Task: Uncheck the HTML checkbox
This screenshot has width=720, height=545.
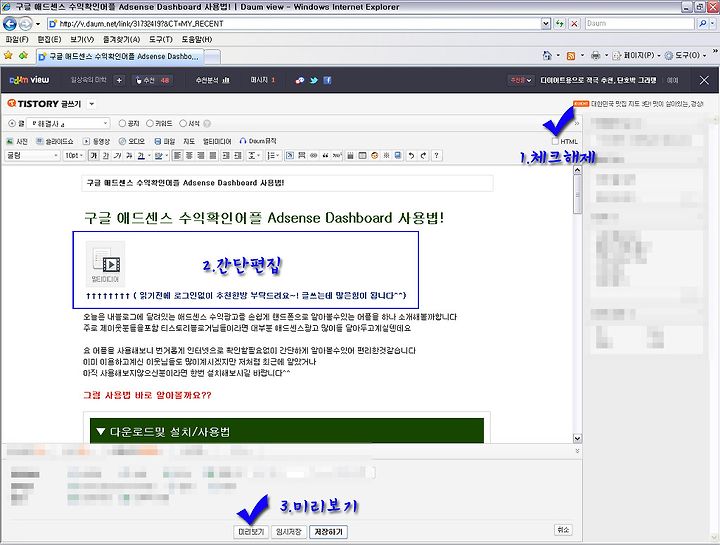Action: click(555, 141)
